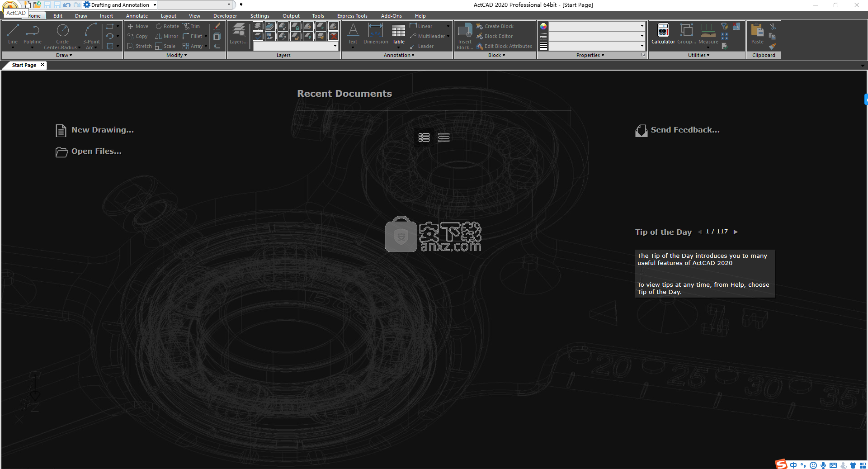Open the Calculator utility
Viewport: 868px width, 469px height.
(x=663, y=34)
